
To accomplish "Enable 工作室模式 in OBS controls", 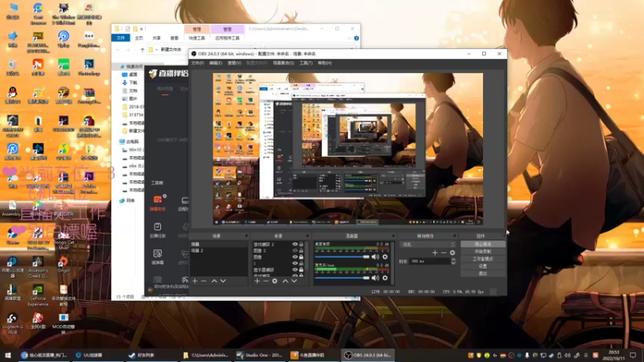I will coord(482,259).
